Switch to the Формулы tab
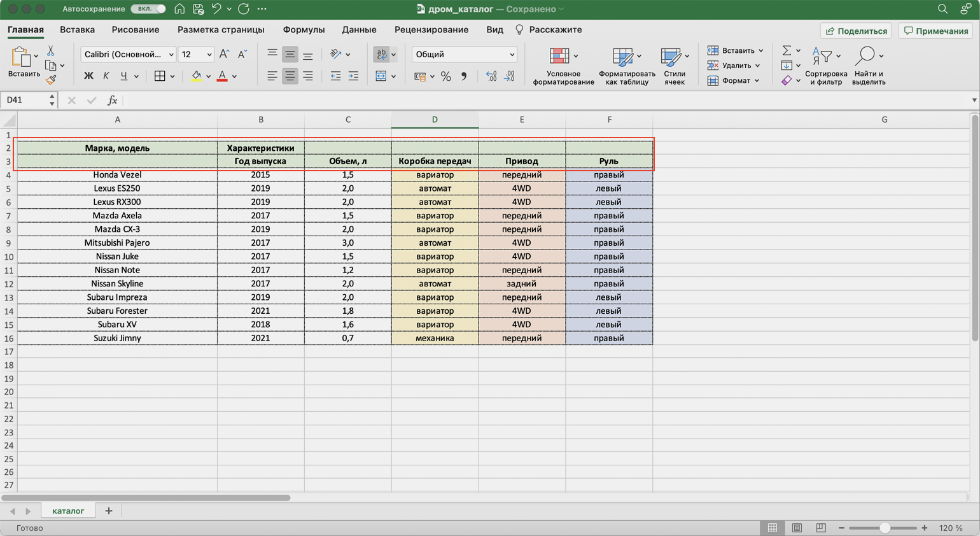Image resolution: width=980 pixels, height=536 pixels. 304,30
